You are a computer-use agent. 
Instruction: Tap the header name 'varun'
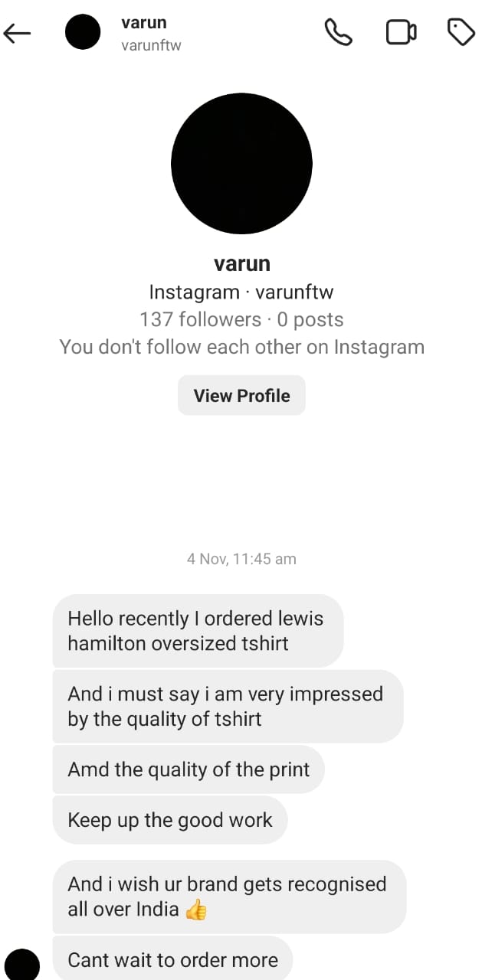143,23
